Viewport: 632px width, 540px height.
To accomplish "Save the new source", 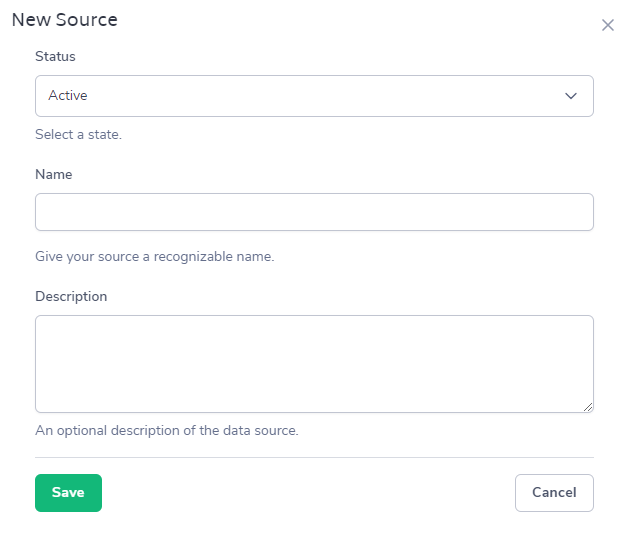I will click(68, 493).
